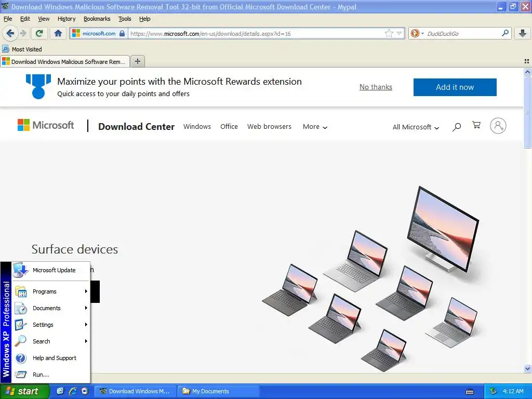Launch Windows Media Player quick launch icon
This screenshot has height=399, width=532.
(x=85, y=391)
